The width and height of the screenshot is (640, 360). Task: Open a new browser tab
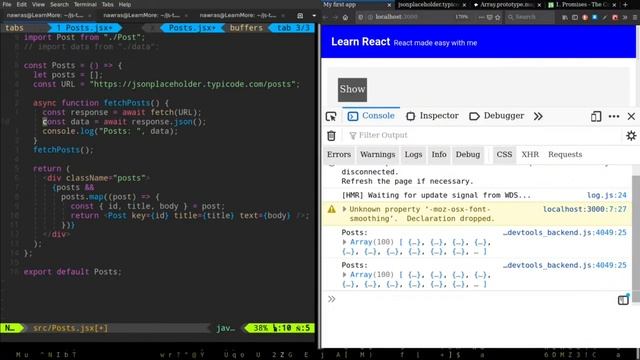[625, 5]
